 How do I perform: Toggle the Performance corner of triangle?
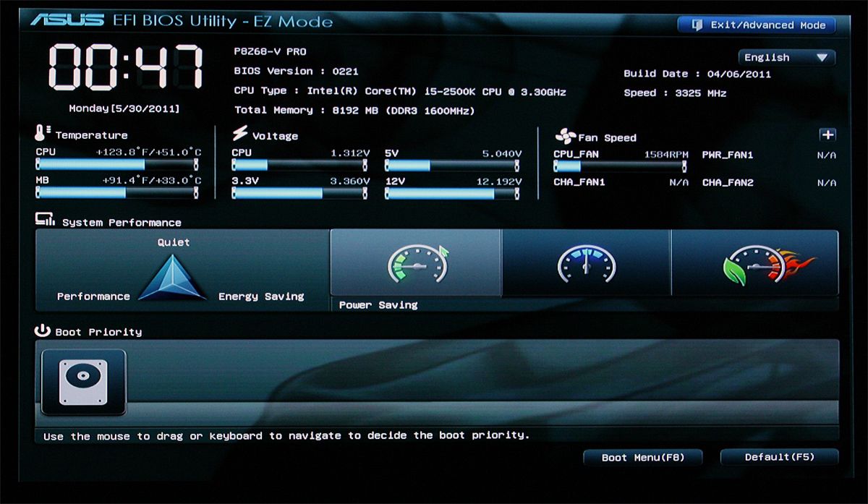coord(94,296)
